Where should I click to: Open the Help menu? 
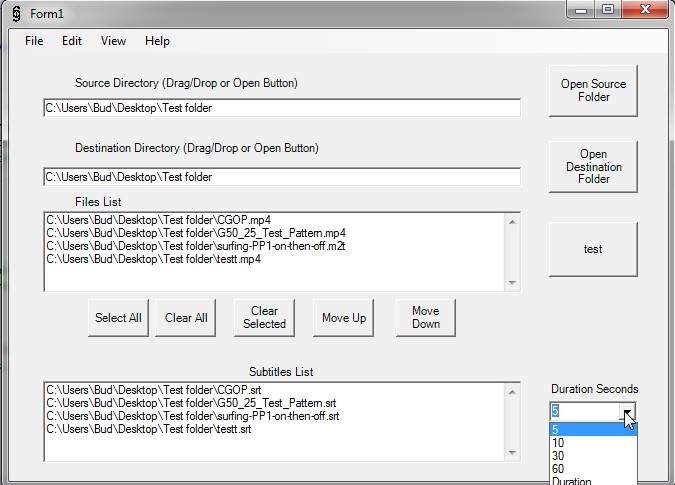coord(157,41)
